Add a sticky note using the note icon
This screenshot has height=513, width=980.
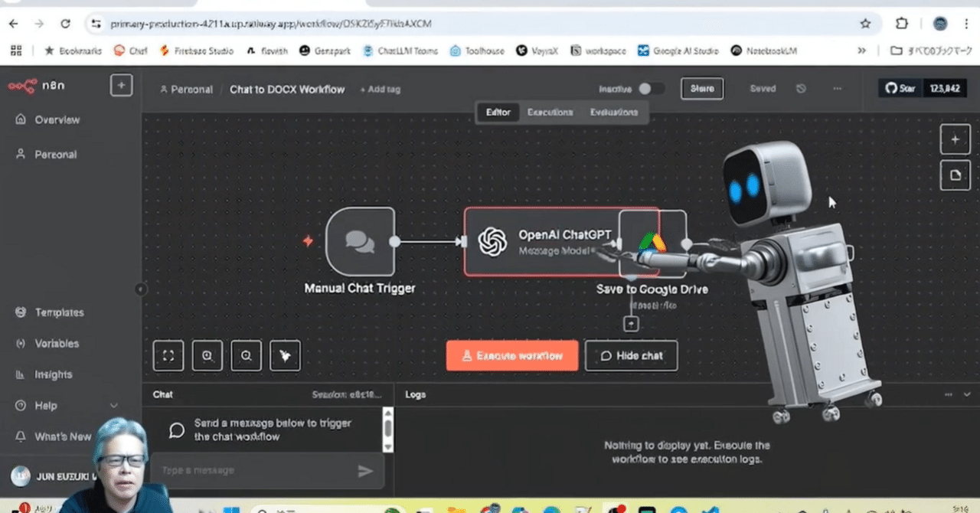click(955, 175)
